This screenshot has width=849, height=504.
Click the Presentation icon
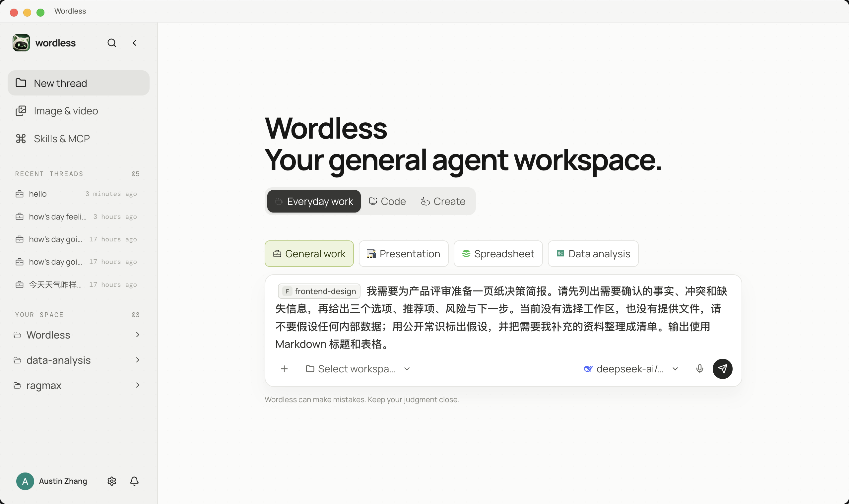click(371, 254)
